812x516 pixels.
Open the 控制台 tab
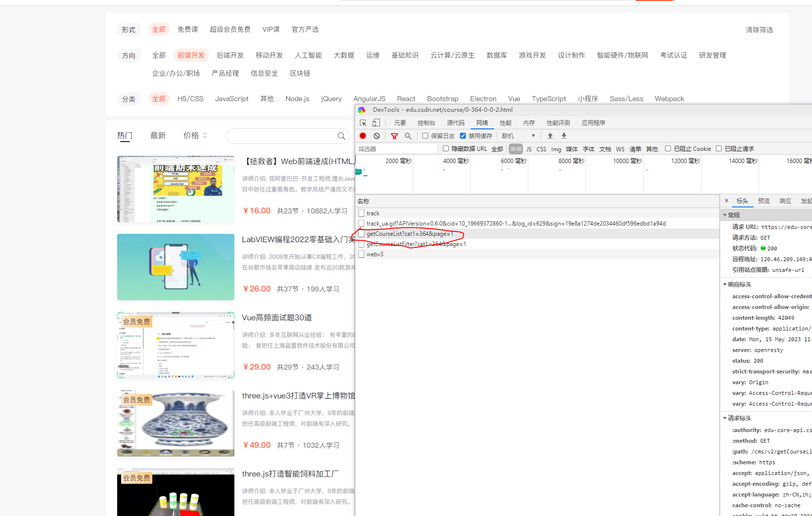click(426, 123)
